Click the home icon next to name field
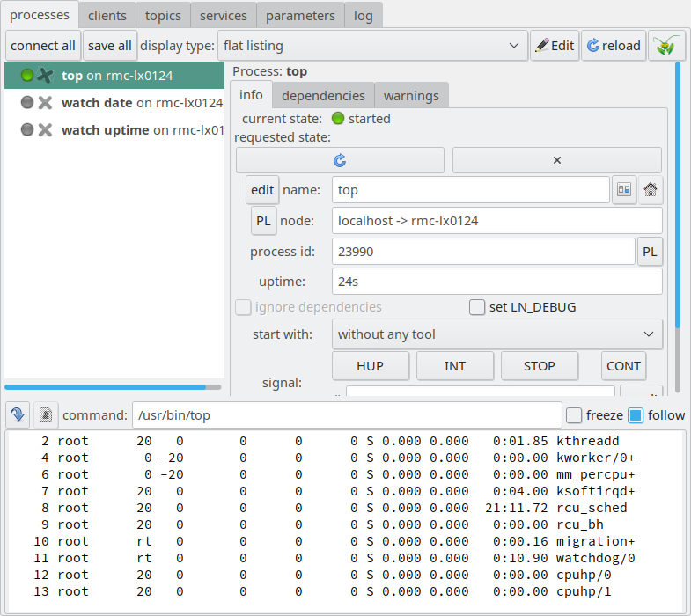 click(x=651, y=190)
